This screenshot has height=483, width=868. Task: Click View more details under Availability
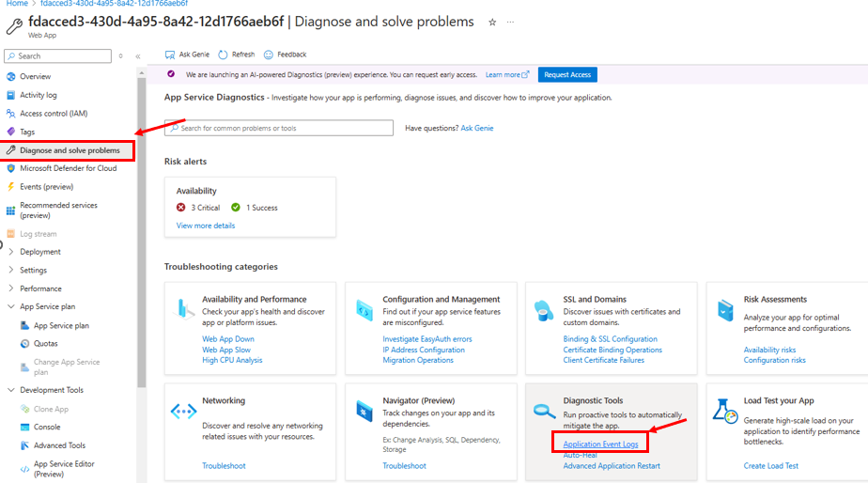[206, 226]
